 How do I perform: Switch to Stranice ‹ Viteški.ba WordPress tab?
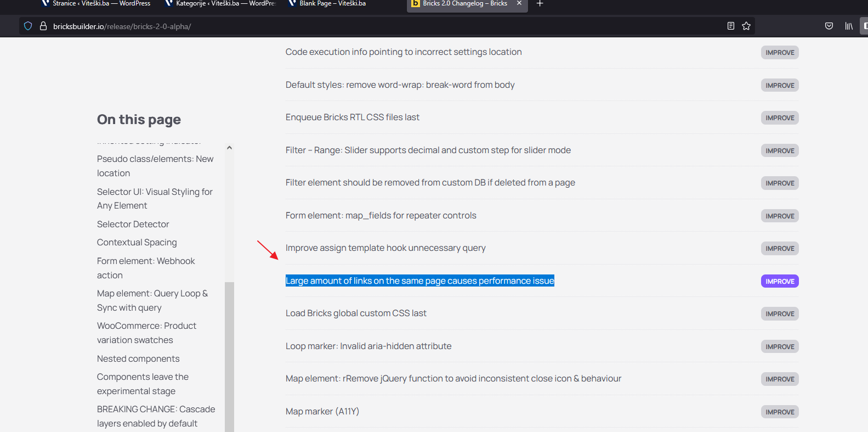97,4
